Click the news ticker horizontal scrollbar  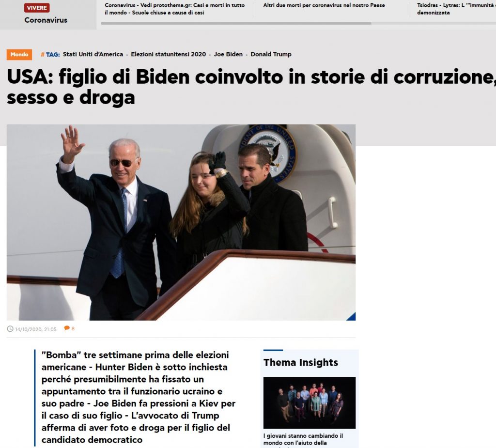(x=236, y=23)
